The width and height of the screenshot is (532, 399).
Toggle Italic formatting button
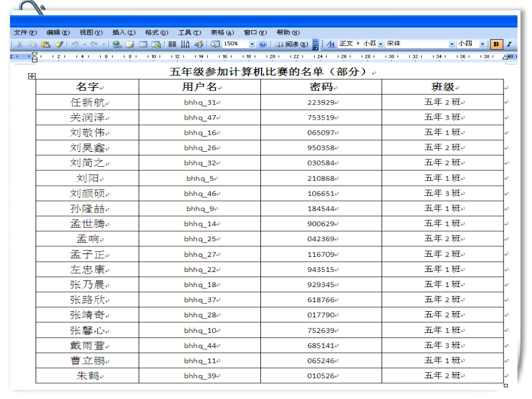(x=509, y=44)
